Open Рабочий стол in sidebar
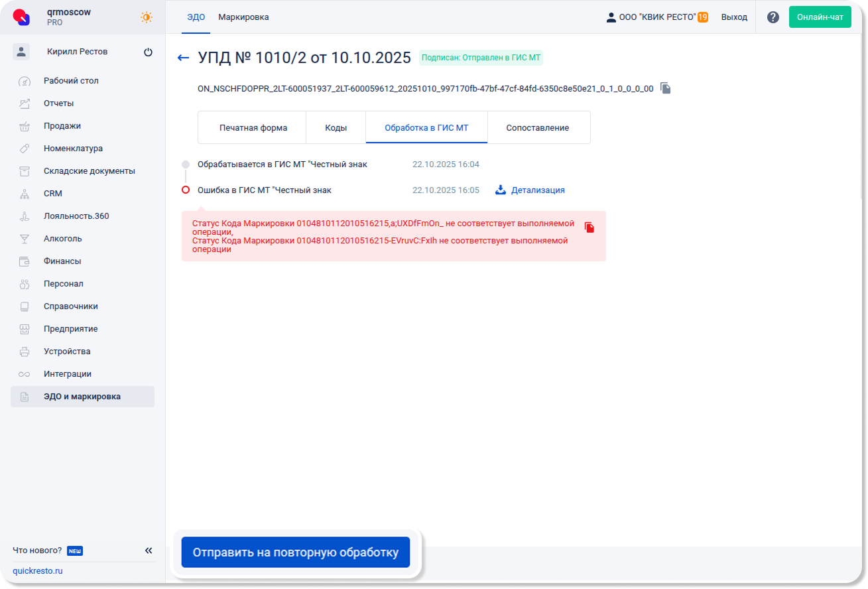The height and width of the screenshot is (589, 868). tap(71, 81)
